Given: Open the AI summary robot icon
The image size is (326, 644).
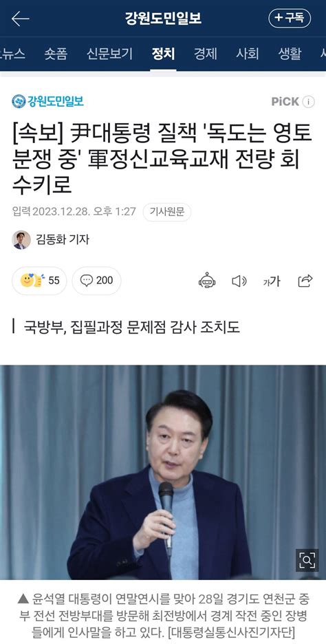Looking at the screenshot, I should 207,281.
